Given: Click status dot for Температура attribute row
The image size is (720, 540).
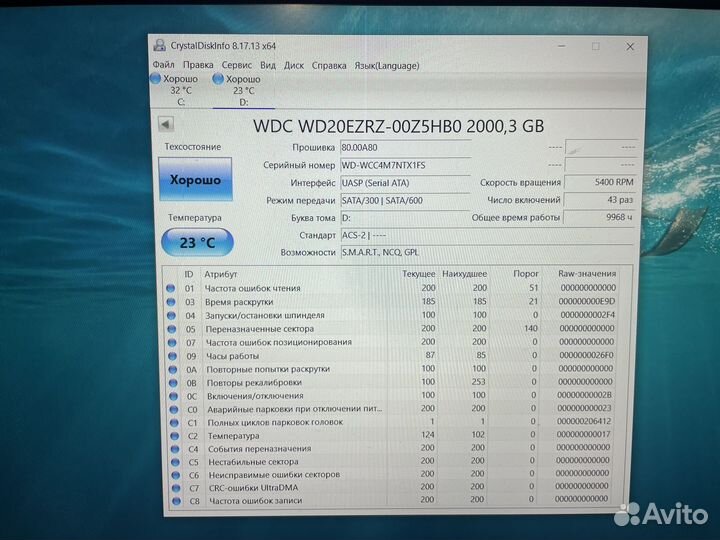Looking at the screenshot, I should click(175, 436).
